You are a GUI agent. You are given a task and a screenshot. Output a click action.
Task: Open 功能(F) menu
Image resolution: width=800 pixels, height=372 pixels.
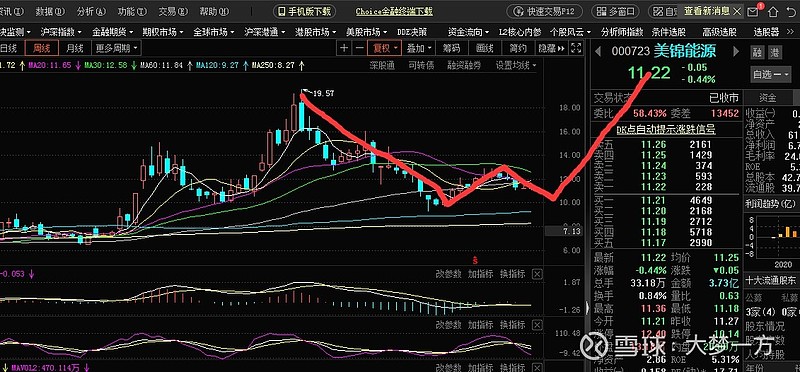[132, 11]
